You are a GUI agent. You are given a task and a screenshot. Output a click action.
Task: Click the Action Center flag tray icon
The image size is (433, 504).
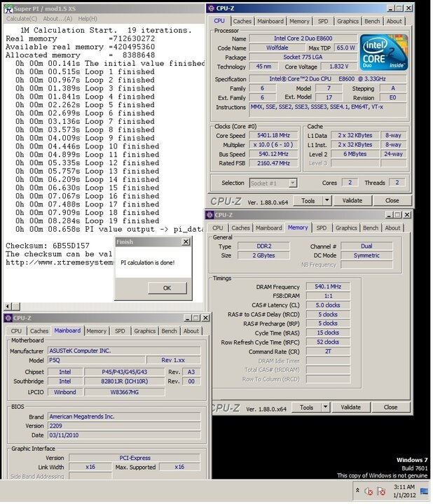coord(382,491)
